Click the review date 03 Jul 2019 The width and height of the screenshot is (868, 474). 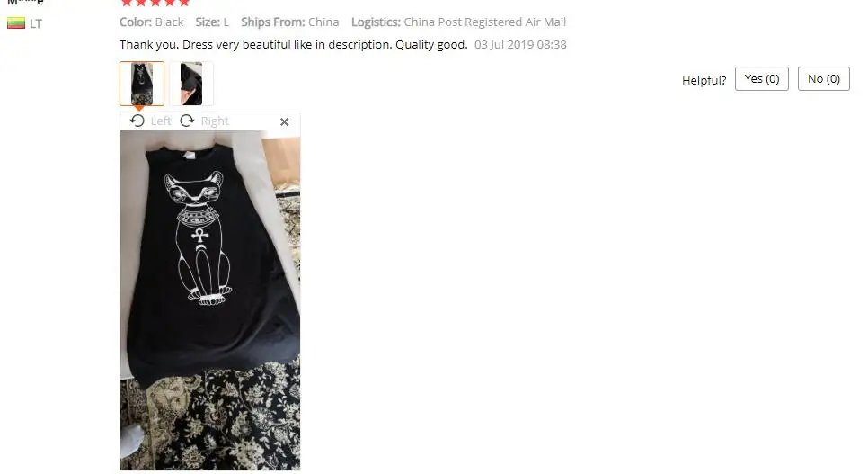(x=520, y=44)
